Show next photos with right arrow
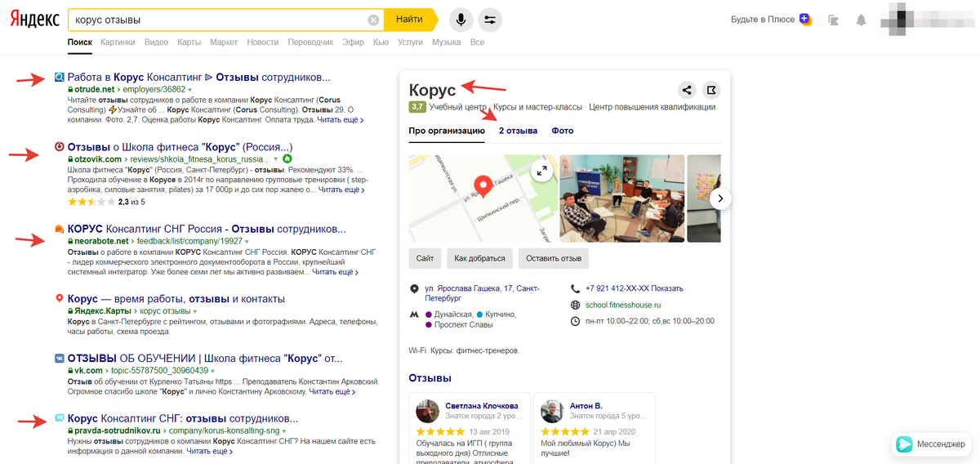 click(720, 199)
